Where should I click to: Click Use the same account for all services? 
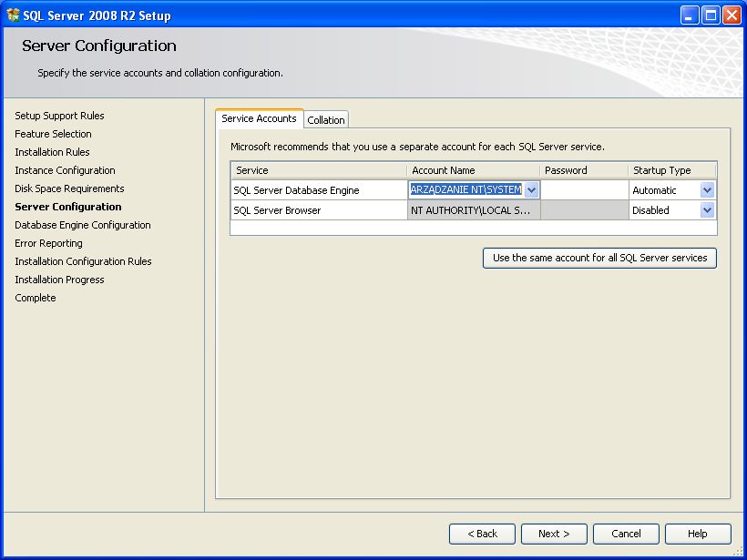point(599,258)
